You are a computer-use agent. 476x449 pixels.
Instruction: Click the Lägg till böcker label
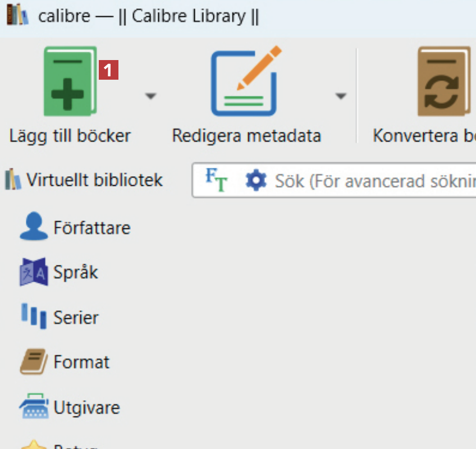tap(70, 136)
